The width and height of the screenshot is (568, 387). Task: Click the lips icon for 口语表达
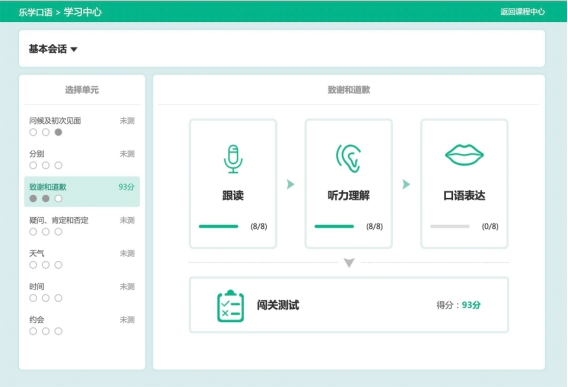coord(464,155)
